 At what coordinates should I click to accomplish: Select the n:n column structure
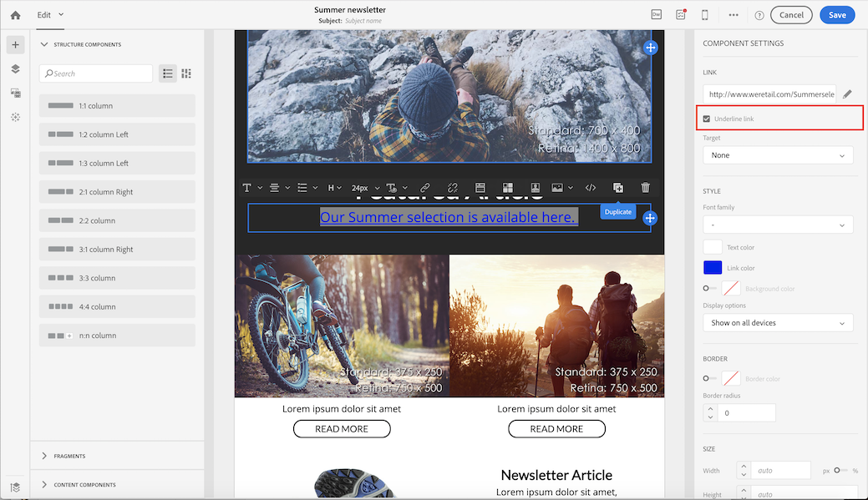pos(117,336)
